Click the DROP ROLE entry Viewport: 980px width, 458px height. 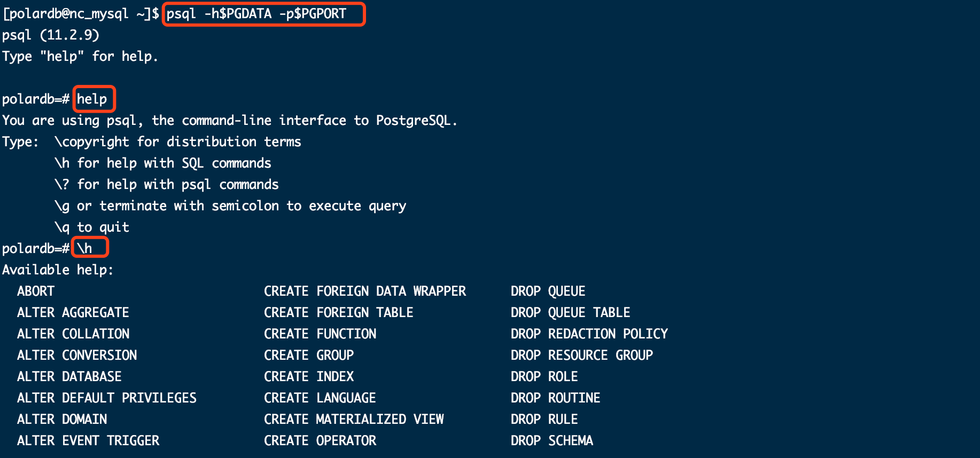(545, 377)
